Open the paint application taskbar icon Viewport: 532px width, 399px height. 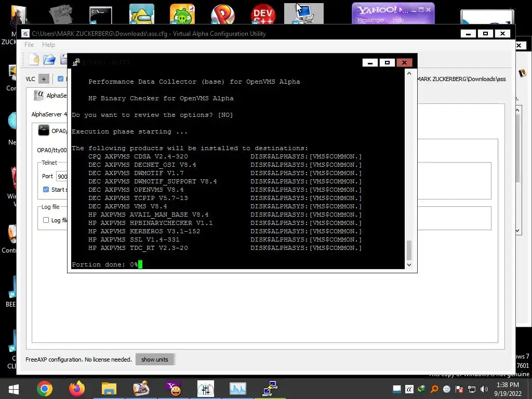pyautogui.click(x=141, y=389)
